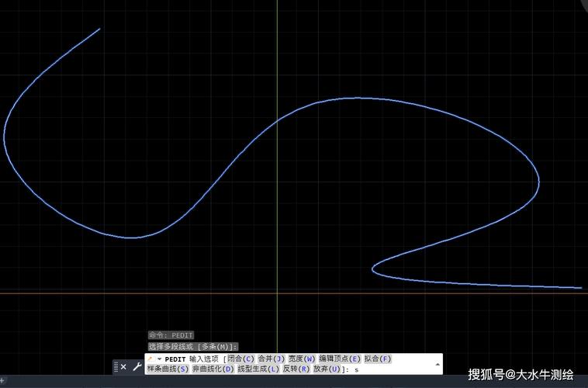Viewport: 588px width, 388px height.
Task: Open recent commands dropdown arrow
Action: coord(159,359)
